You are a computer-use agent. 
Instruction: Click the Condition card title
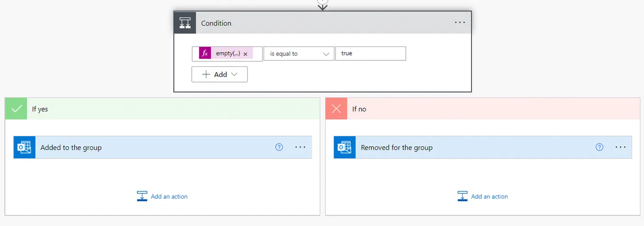tap(216, 23)
